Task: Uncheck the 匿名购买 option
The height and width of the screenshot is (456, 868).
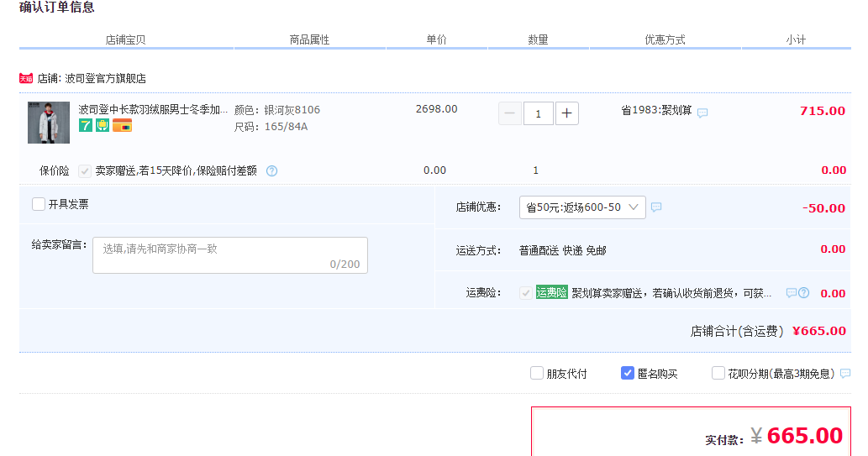Action: click(x=627, y=373)
